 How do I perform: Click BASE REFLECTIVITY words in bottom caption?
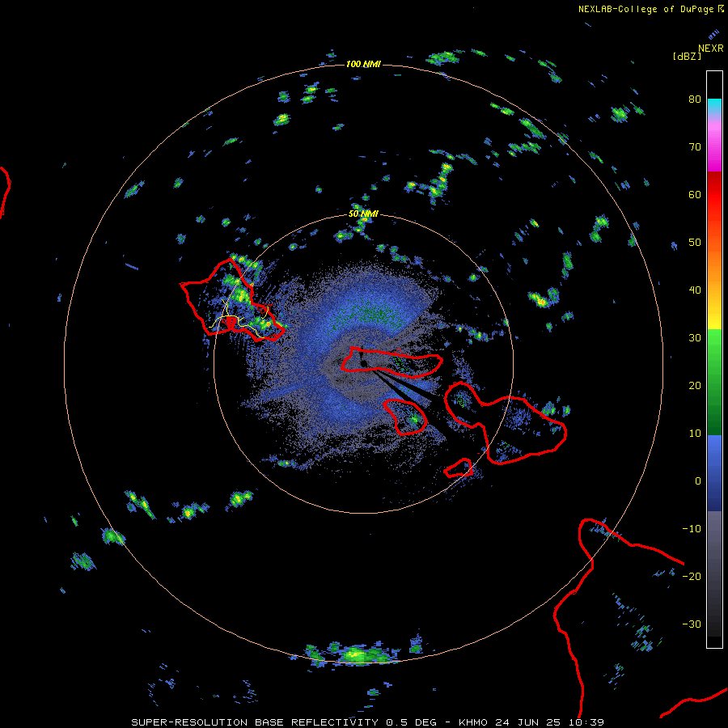click(x=316, y=722)
